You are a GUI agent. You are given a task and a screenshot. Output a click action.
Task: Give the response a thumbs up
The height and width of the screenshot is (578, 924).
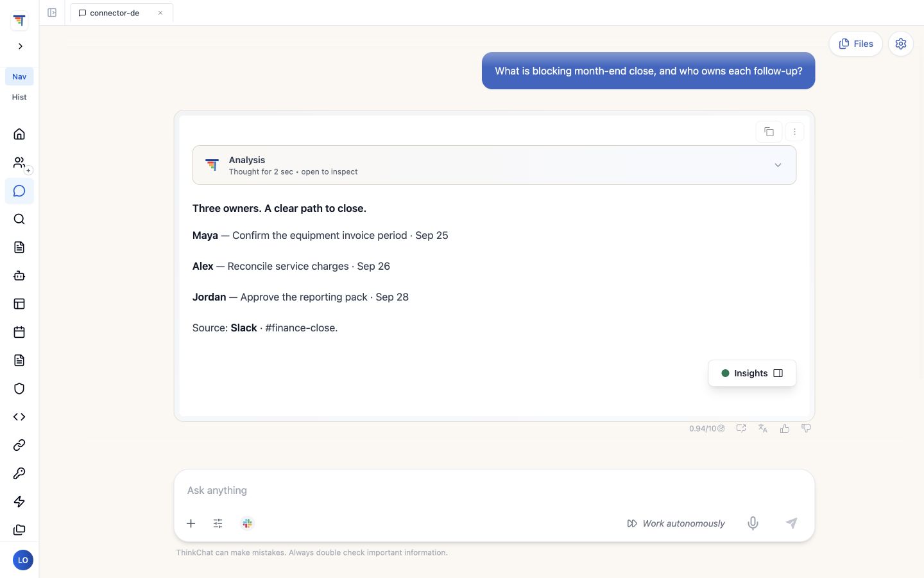pos(784,428)
